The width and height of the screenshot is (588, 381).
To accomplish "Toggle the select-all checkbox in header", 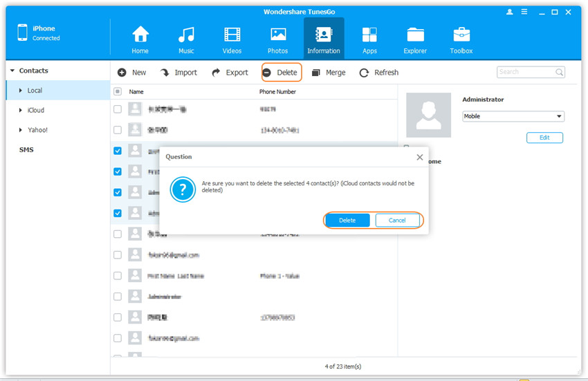I will coord(118,91).
